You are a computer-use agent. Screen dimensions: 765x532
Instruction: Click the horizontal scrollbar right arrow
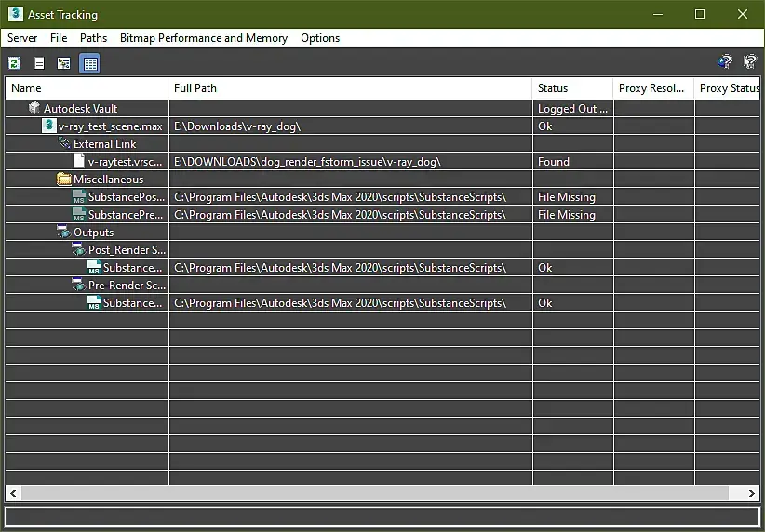[x=752, y=494]
